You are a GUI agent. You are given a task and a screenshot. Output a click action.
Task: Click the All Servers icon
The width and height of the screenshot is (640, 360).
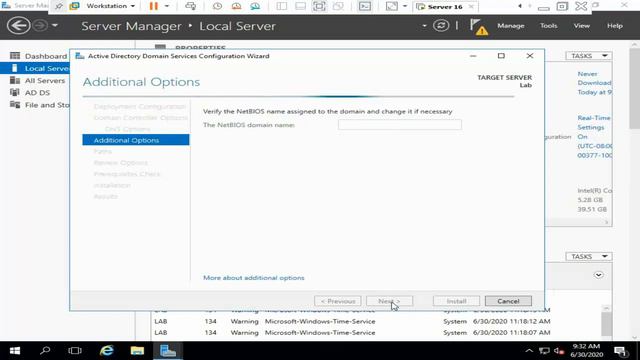15,80
